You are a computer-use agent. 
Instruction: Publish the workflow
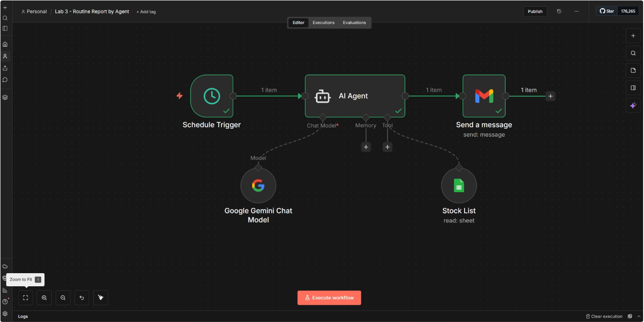pos(535,11)
